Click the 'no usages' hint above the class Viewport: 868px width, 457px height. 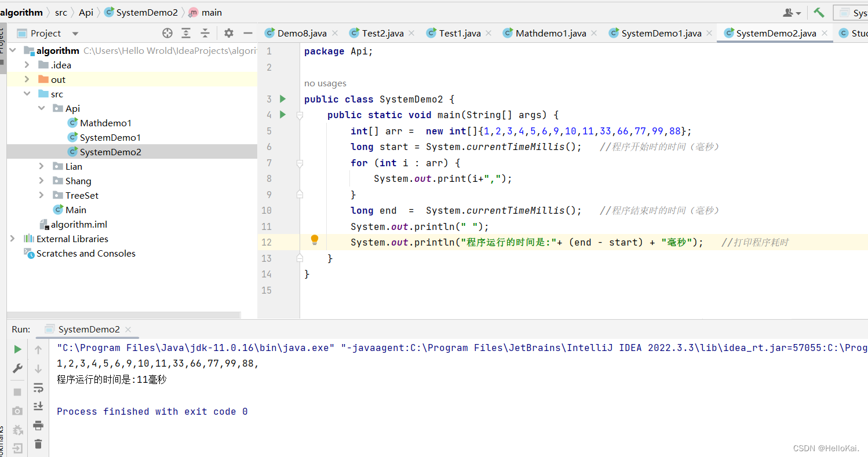[325, 83]
